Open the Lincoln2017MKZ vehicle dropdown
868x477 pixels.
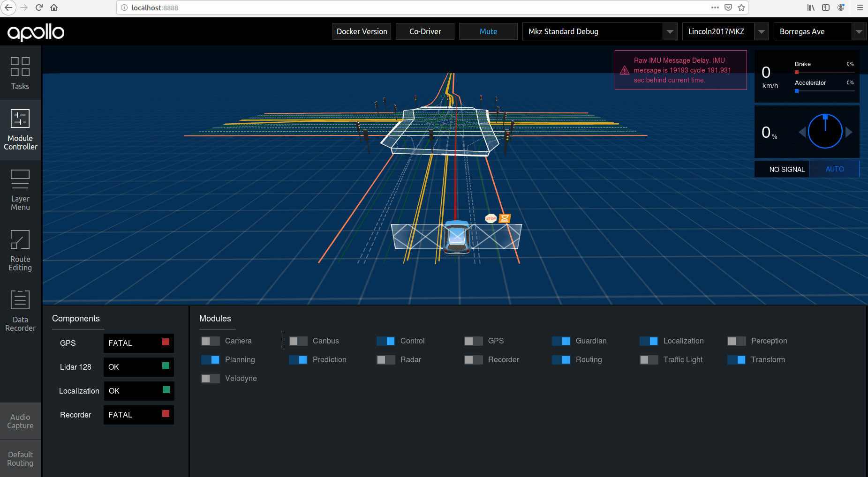coord(725,31)
